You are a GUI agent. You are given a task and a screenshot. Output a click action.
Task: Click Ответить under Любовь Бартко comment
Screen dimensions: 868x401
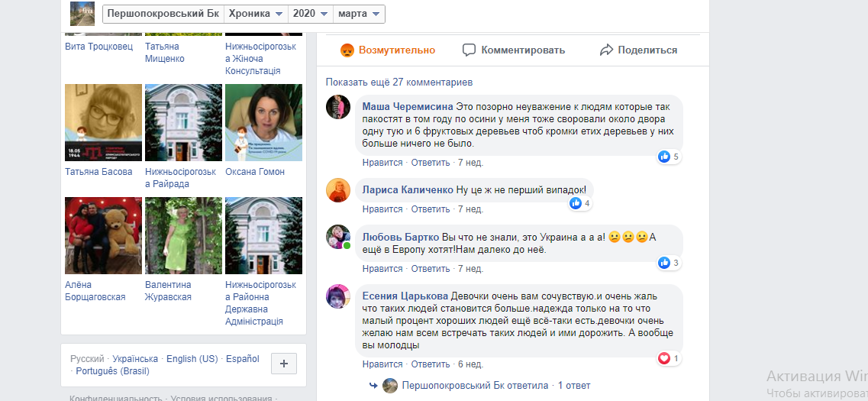pos(431,269)
